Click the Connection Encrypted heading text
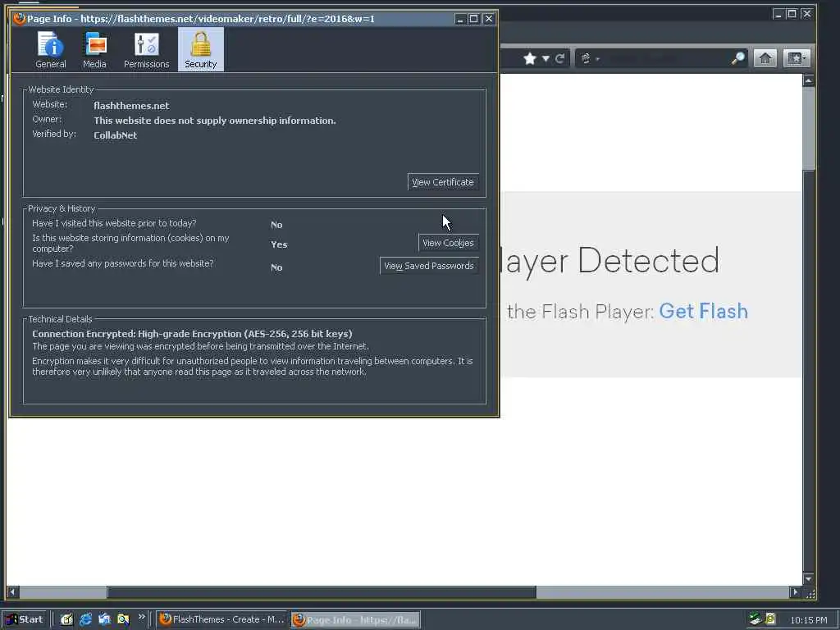 tap(192, 334)
